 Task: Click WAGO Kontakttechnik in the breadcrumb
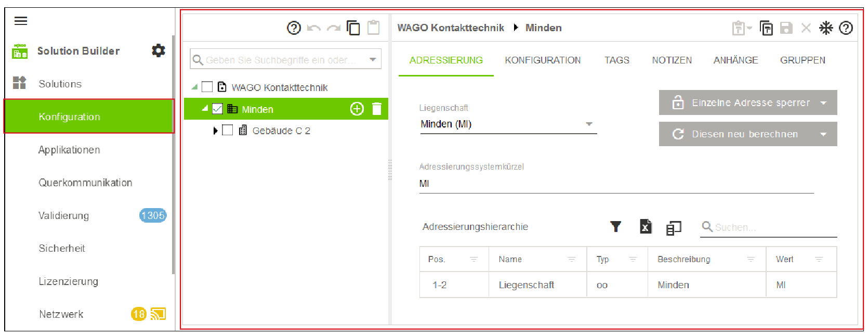coord(451,28)
